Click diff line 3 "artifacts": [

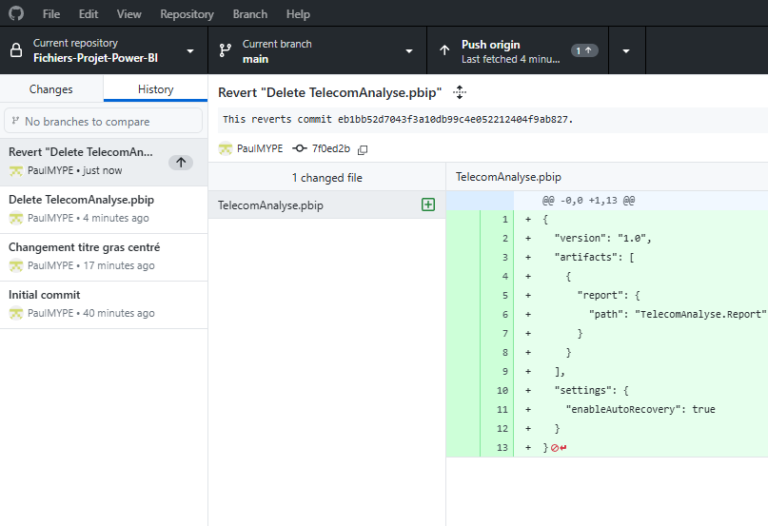594,257
